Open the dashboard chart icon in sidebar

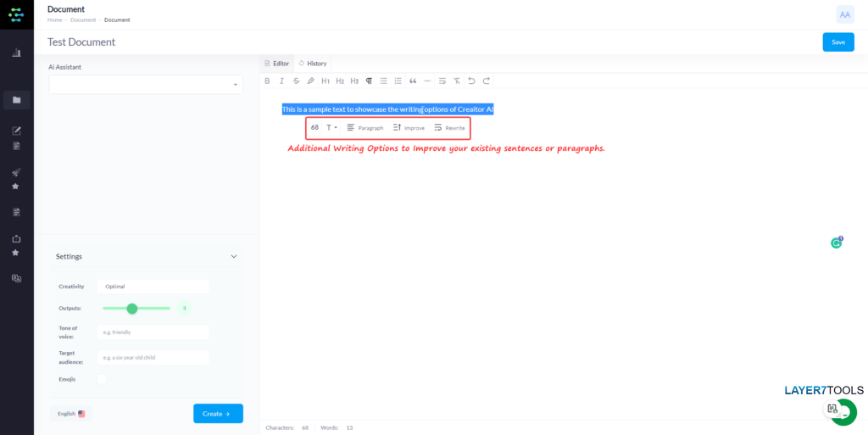pyautogui.click(x=17, y=53)
